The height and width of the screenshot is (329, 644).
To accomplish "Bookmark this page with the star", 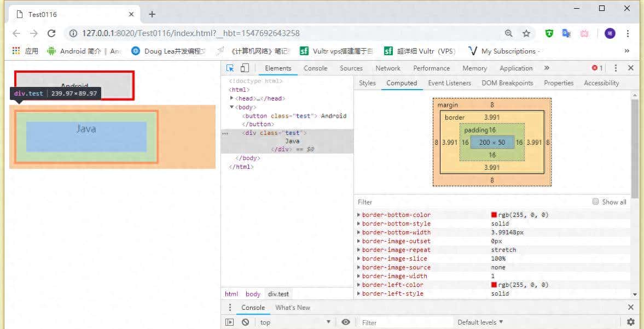I will [x=526, y=33].
